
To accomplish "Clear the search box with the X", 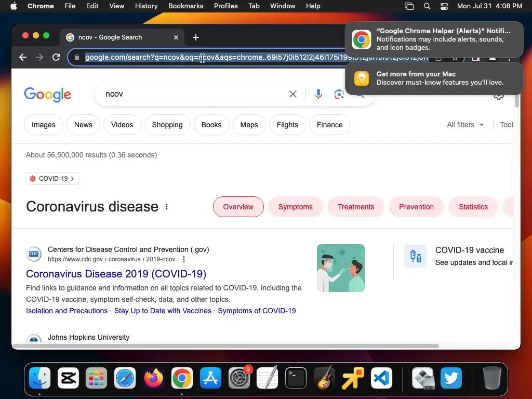I will tap(293, 94).
